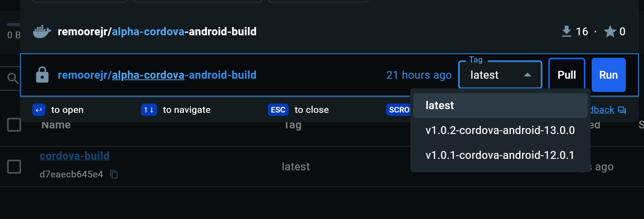Click the star rating icon
The width and height of the screenshot is (644, 219).
610,32
